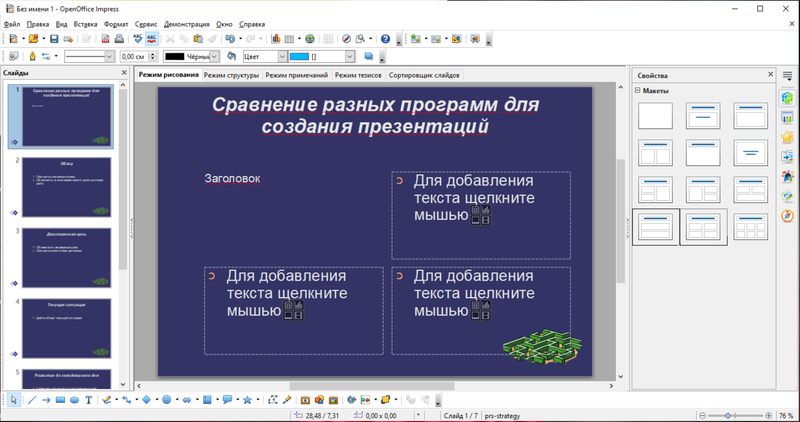Close the Свойства sidebar panel
The height and width of the screenshot is (422, 800).
click(770, 75)
